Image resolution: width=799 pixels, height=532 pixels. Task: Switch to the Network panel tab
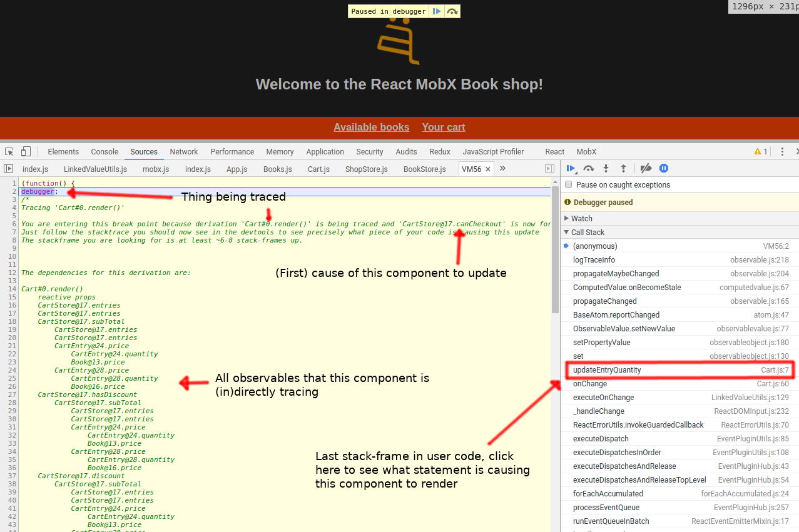[x=183, y=151]
